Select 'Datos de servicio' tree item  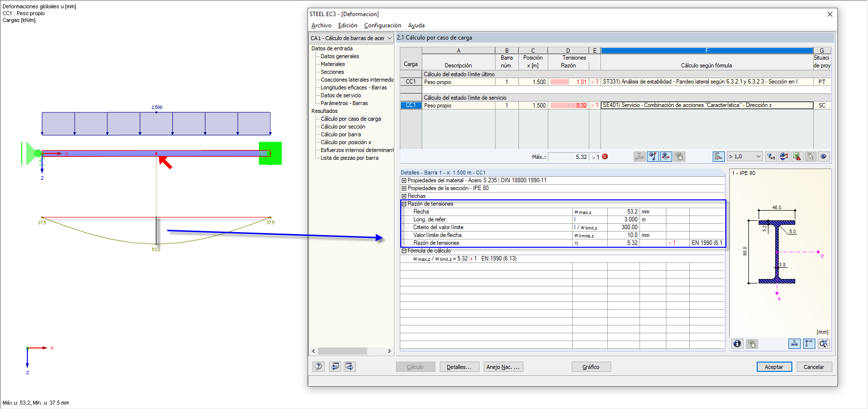pyautogui.click(x=341, y=95)
